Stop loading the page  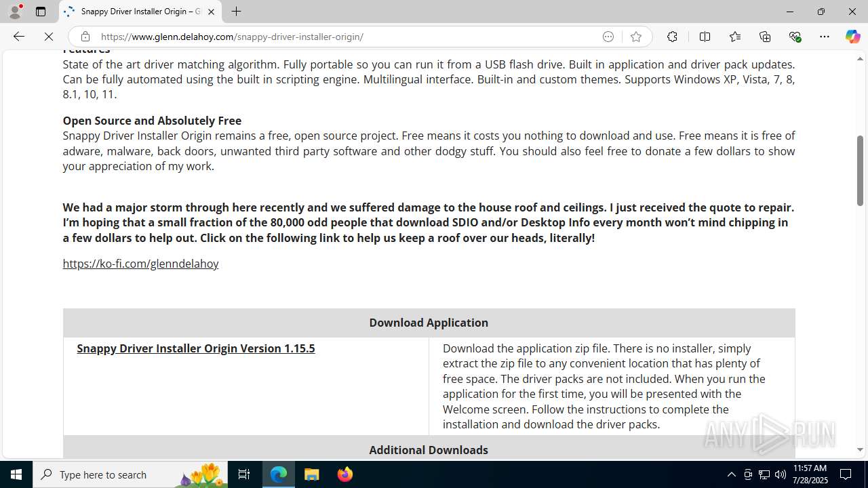49,37
